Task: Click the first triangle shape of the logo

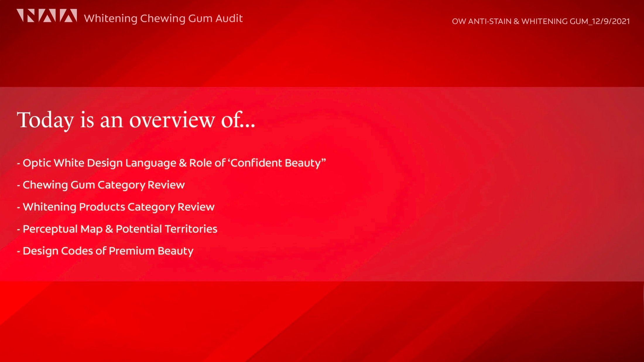Action: pyautogui.click(x=20, y=15)
